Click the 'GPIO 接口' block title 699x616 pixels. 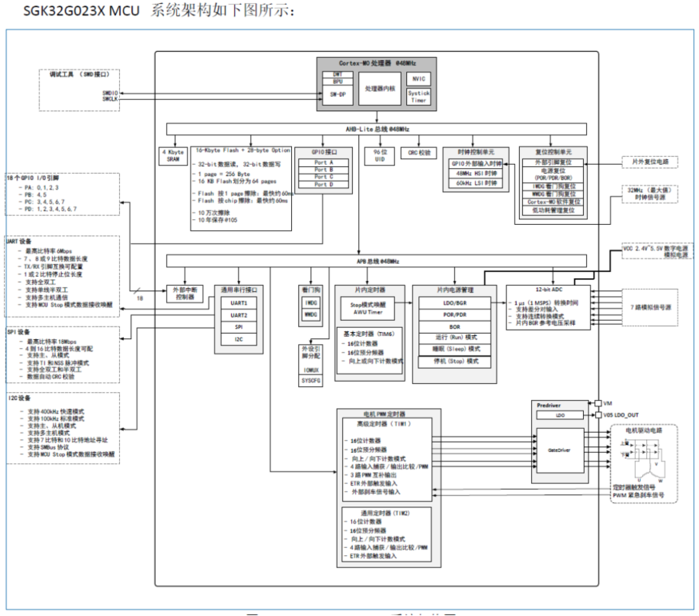coord(324,152)
